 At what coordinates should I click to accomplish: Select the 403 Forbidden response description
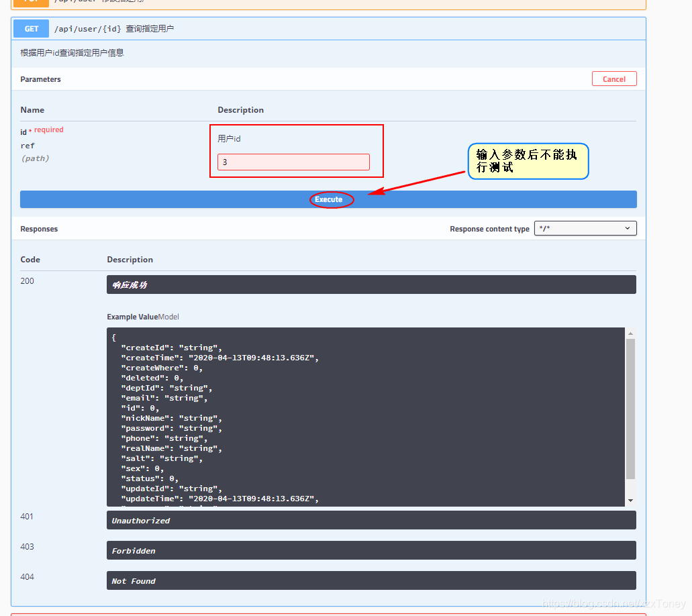(x=371, y=550)
